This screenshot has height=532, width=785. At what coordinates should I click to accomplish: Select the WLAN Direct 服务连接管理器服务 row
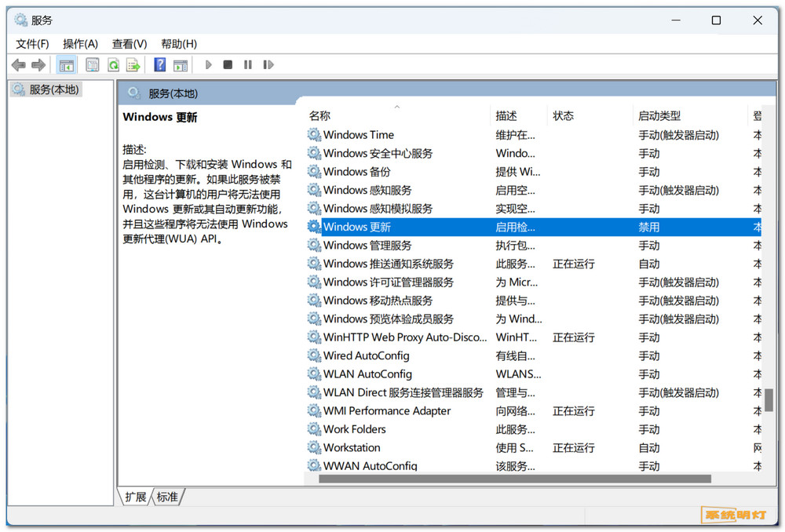pyautogui.click(x=533, y=392)
